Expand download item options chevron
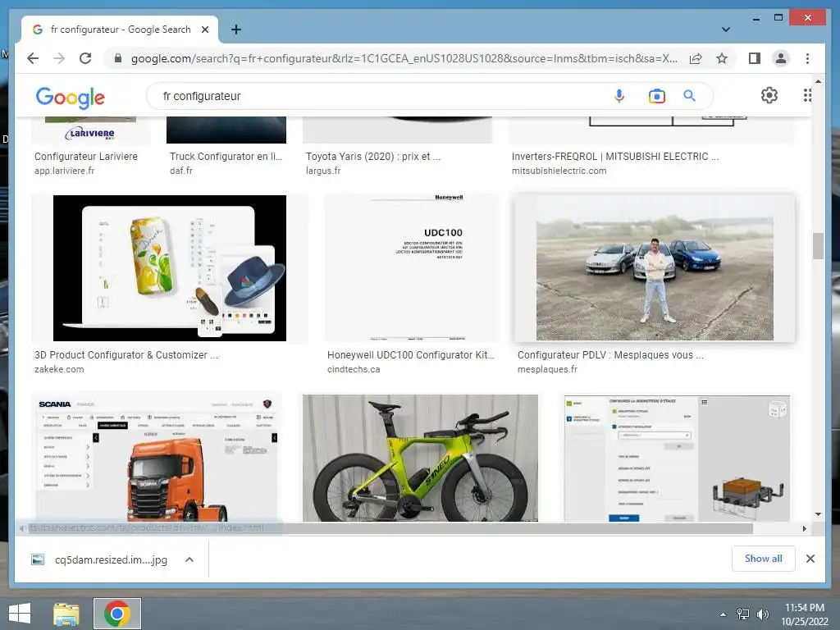 click(x=189, y=559)
